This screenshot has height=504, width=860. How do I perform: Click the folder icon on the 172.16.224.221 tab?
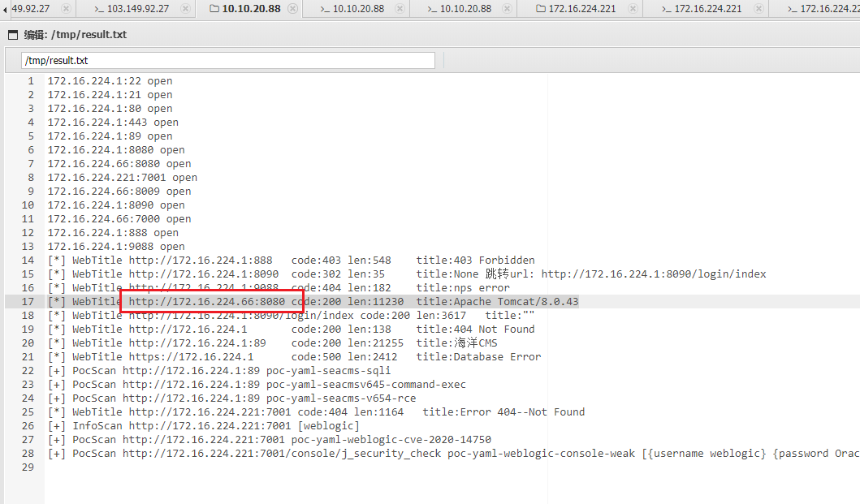click(x=541, y=9)
